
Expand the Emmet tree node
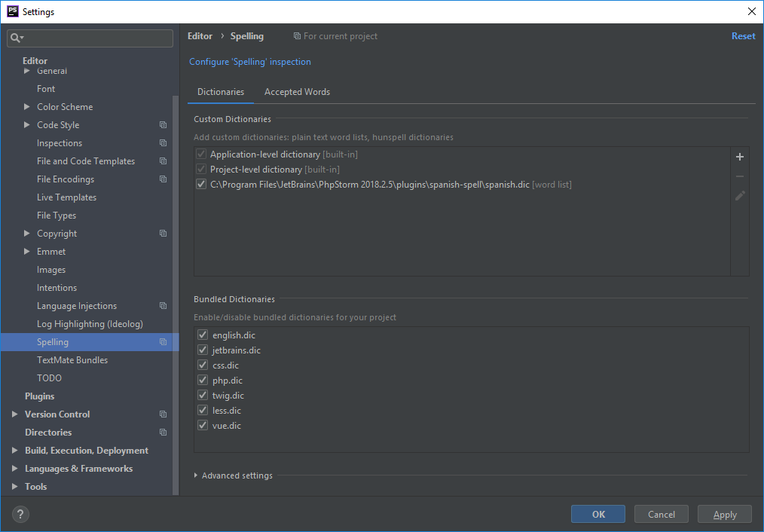click(x=27, y=252)
